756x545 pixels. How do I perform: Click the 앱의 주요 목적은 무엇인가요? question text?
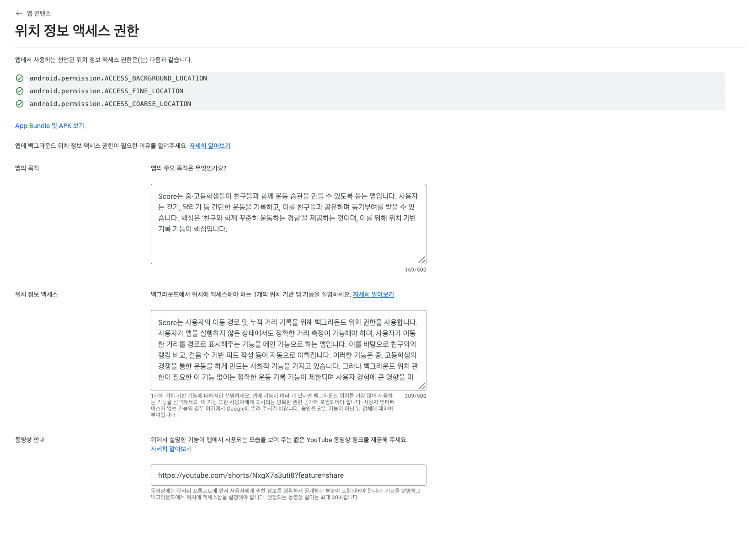pos(189,168)
